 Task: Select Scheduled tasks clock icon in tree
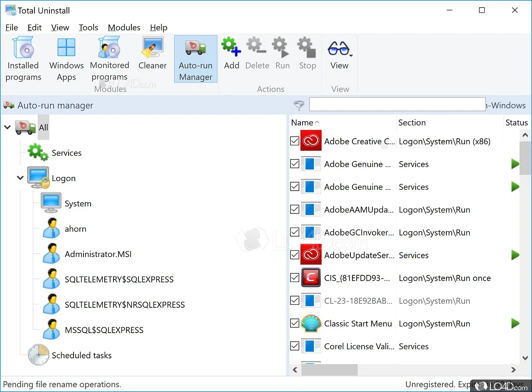pyautogui.click(x=38, y=355)
